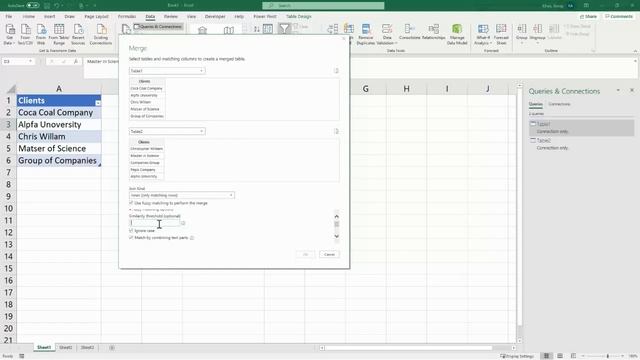Open the Join Kind dropdown
The height and width of the screenshot is (360, 640).
point(182,195)
